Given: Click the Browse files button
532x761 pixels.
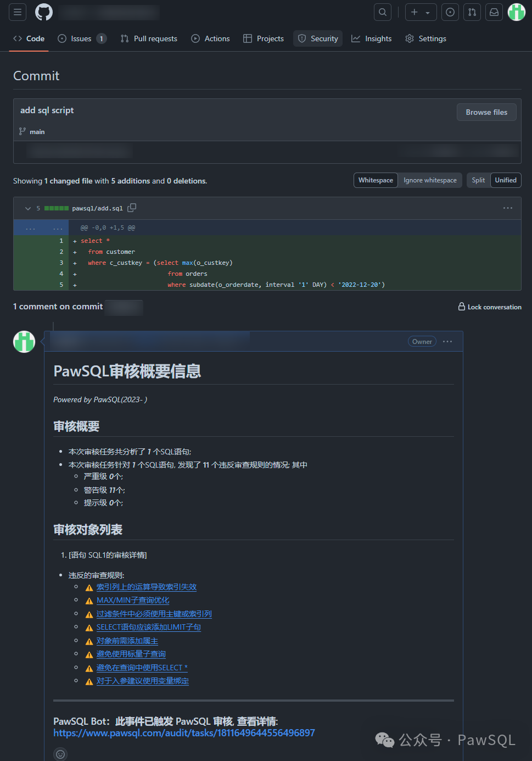Looking at the screenshot, I should [x=486, y=112].
